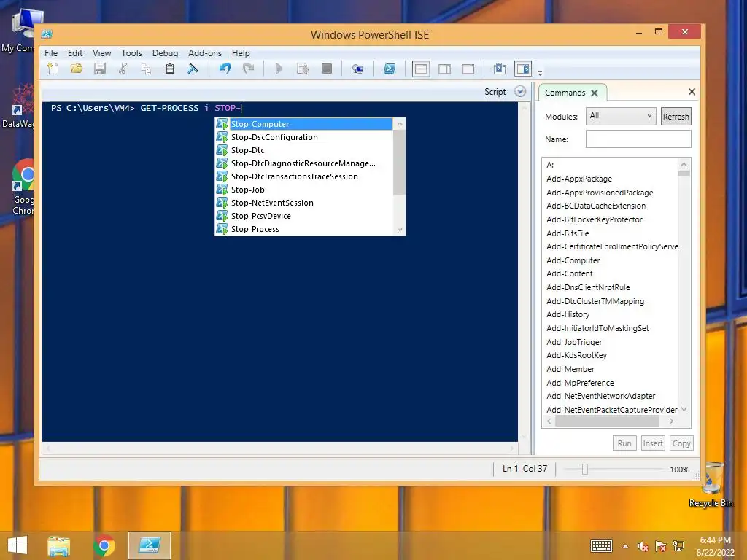This screenshot has height=560, width=747.
Task: Click the New Remote PowerShell Tab icon
Action: tap(357, 69)
